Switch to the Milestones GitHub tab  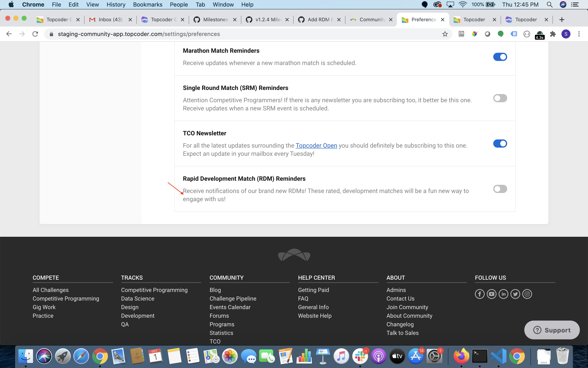click(215, 20)
